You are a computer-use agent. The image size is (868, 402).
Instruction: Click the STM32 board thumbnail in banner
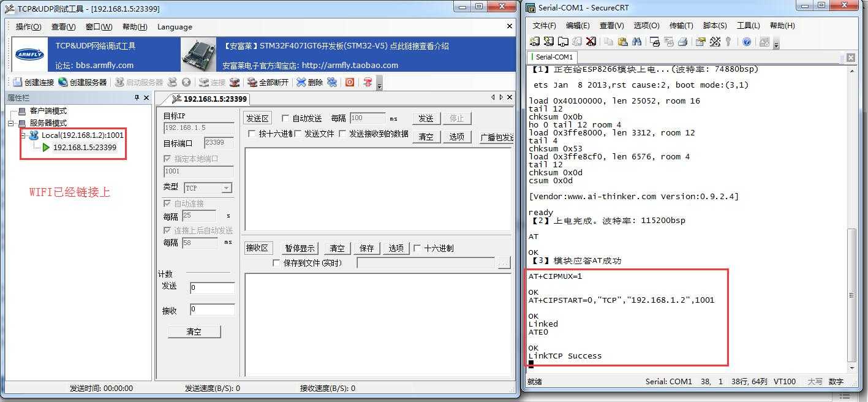[198, 55]
